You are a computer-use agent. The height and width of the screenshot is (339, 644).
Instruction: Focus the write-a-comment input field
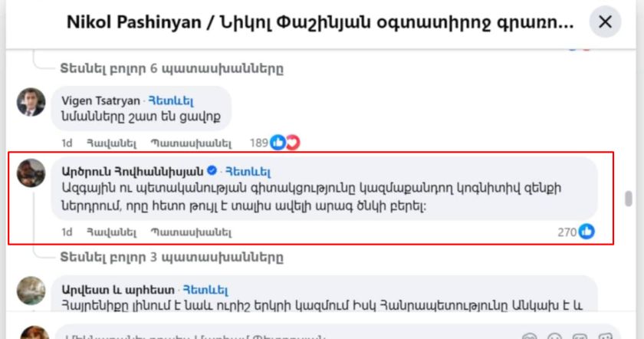pyautogui.click(x=268, y=334)
